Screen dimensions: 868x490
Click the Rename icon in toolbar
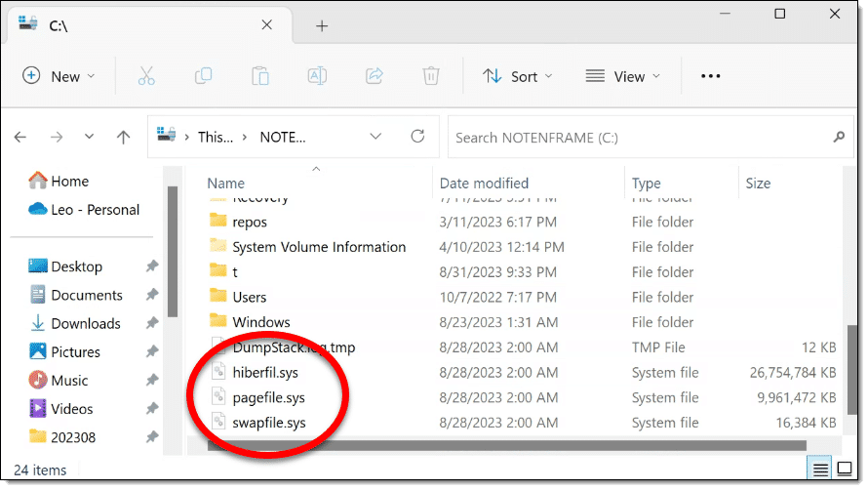[317, 76]
